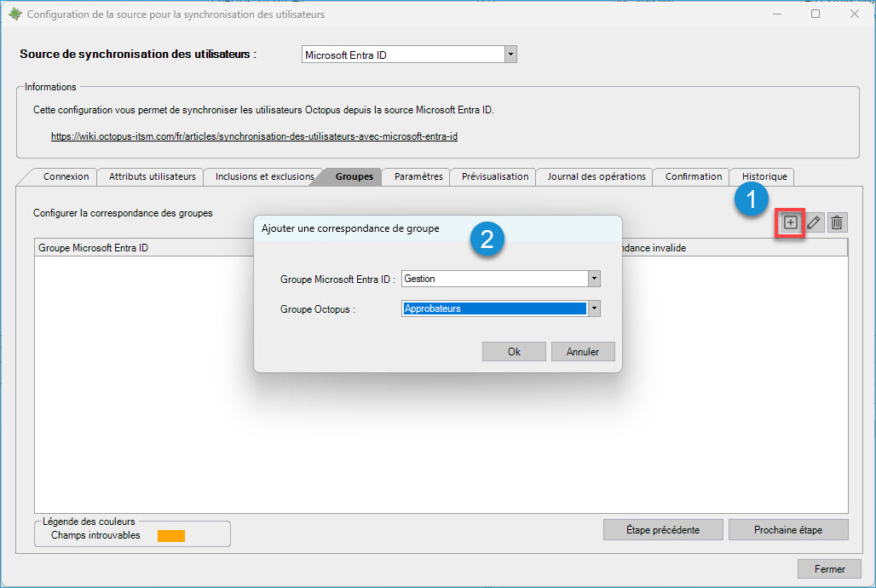
Task: Click Annuler to cancel the dialog
Action: (x=583, y=351)
